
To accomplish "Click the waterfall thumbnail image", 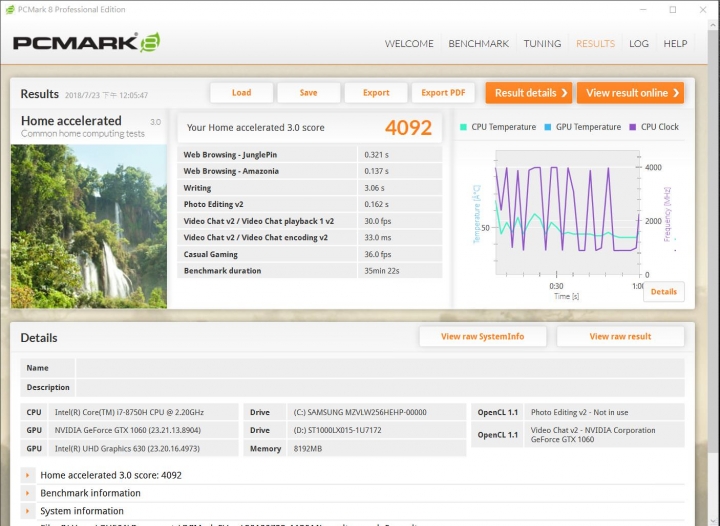I will click(x=89, y=226).
